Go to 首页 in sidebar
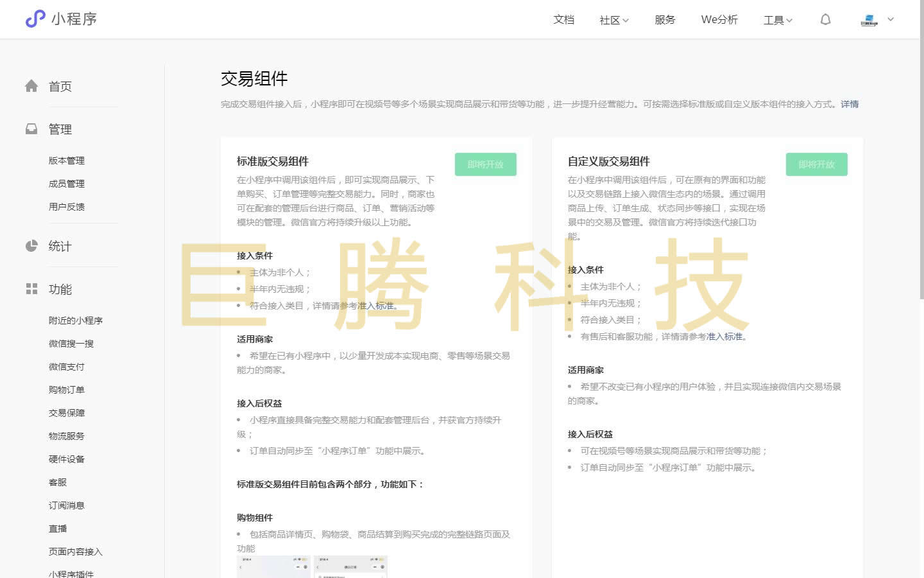Image resolution: width=924 pixels, height=578 pixels. point(60,86)
